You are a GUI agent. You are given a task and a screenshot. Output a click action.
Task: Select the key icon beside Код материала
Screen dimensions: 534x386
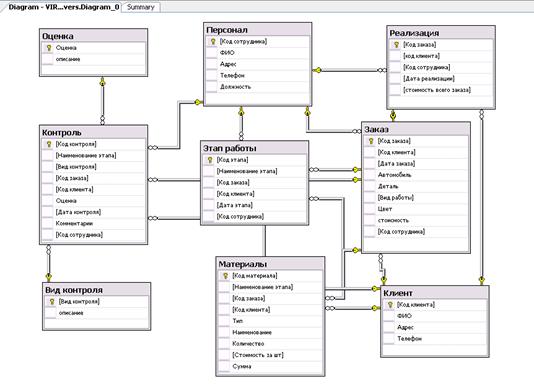(x=225, y=276)
